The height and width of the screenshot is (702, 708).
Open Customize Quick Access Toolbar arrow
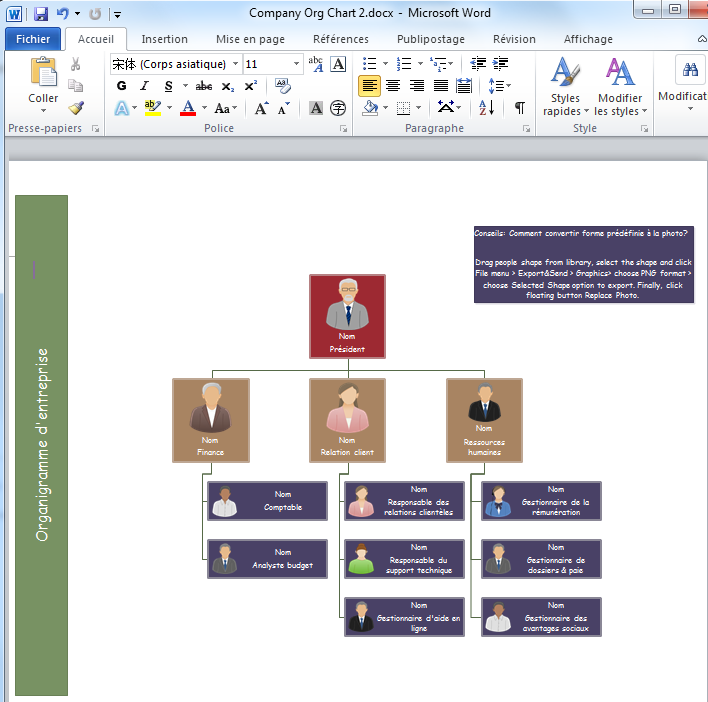tap(117, 15)
